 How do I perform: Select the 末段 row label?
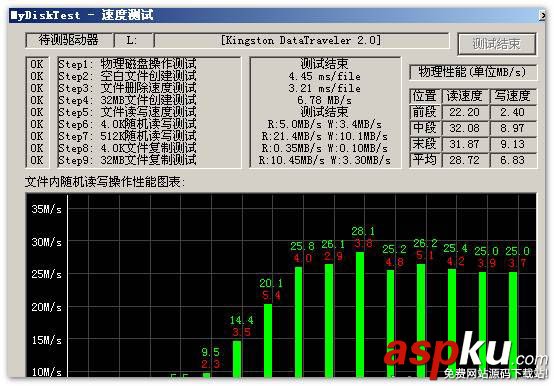click(x=425, y=144)
